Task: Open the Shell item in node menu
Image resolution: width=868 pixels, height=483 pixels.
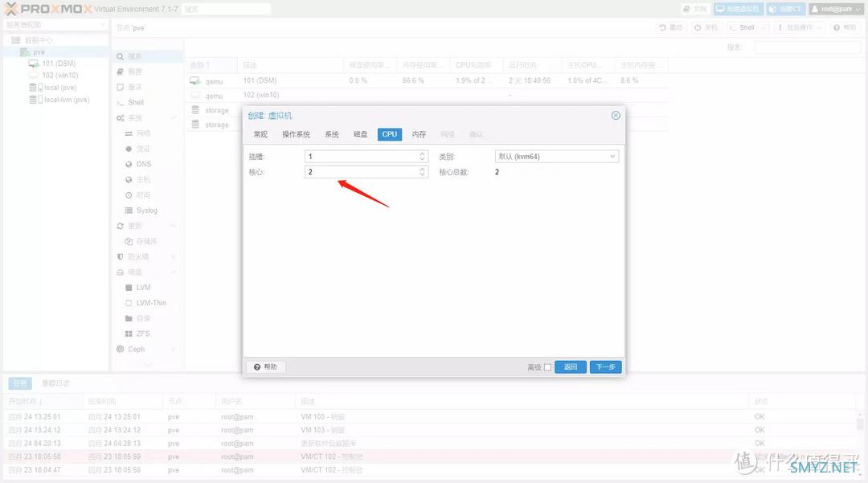Action: point(136,102)
